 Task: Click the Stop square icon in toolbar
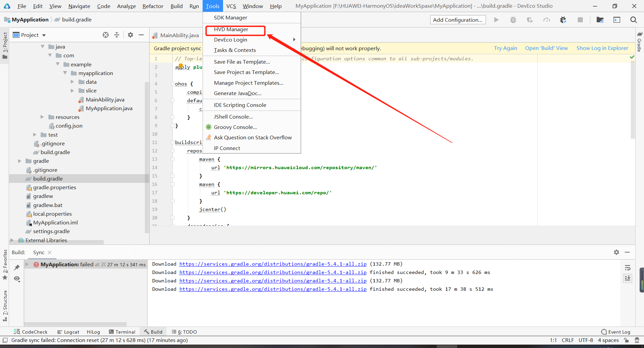580,20
